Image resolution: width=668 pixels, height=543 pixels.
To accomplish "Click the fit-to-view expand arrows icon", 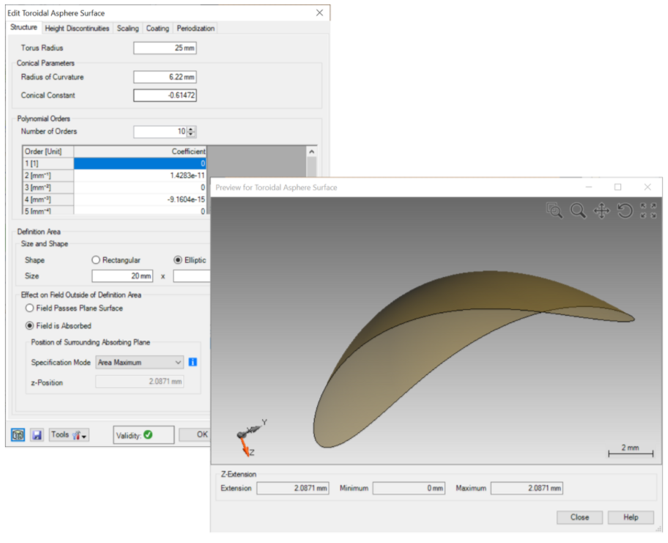I will pyautogui.click(x=648, y=211).
